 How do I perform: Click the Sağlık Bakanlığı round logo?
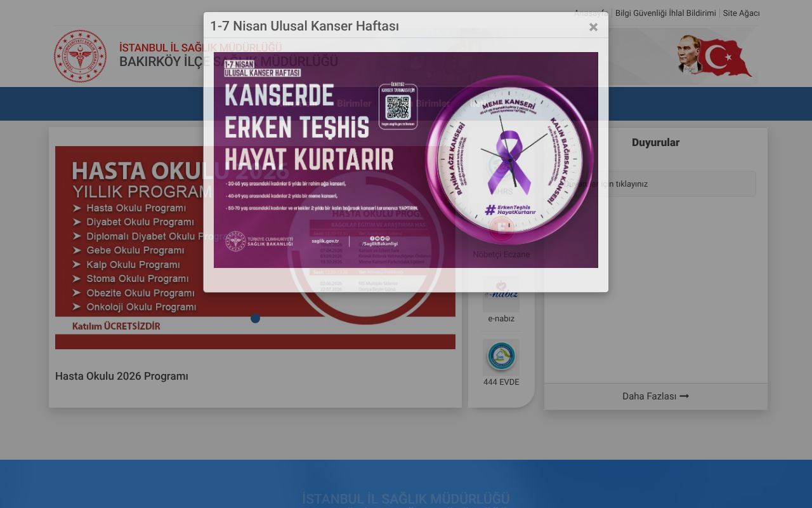[x=80, y=57]
